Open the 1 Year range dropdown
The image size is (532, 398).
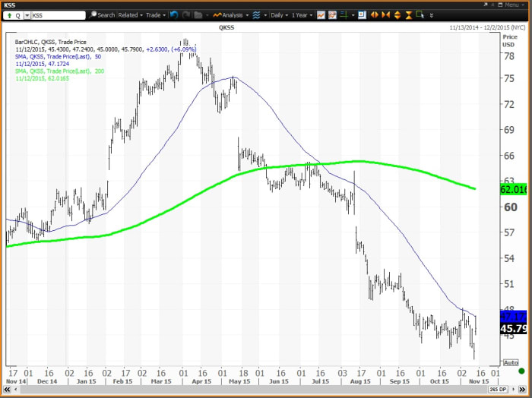click(300, 14)
